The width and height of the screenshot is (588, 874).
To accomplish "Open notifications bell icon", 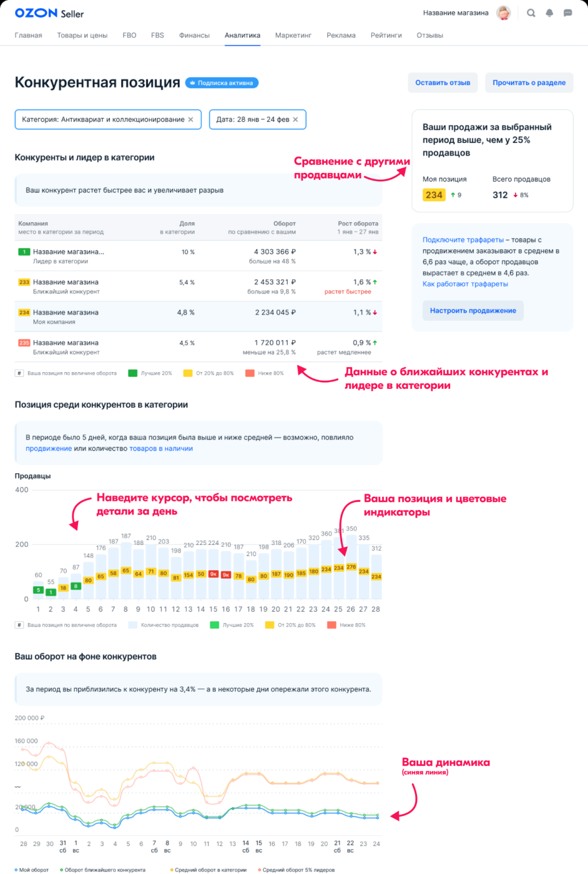I will 550,13.
